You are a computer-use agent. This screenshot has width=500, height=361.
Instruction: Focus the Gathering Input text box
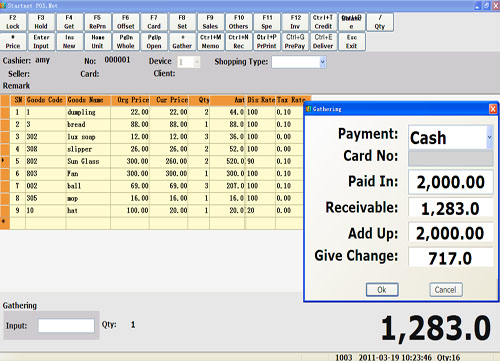pos(66,325)
